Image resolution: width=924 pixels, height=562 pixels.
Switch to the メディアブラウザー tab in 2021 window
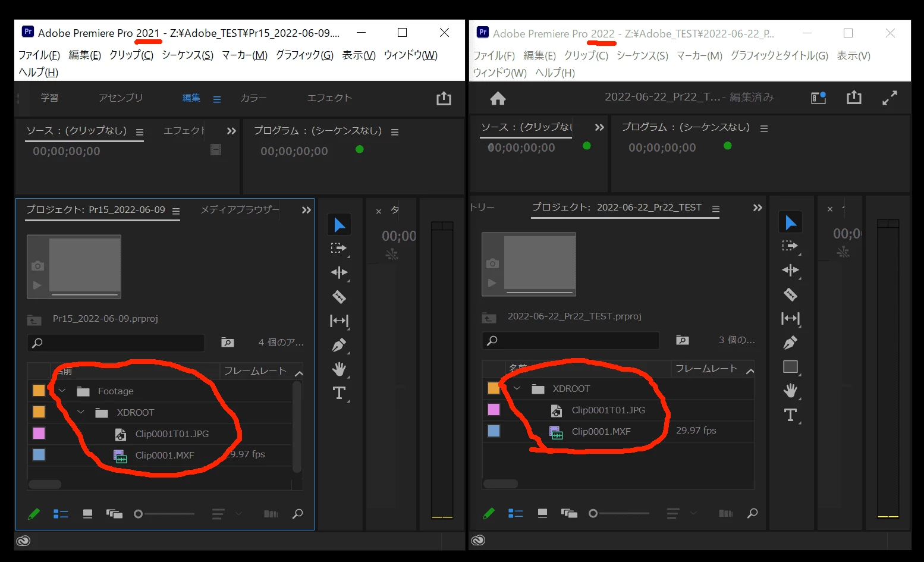240,209
